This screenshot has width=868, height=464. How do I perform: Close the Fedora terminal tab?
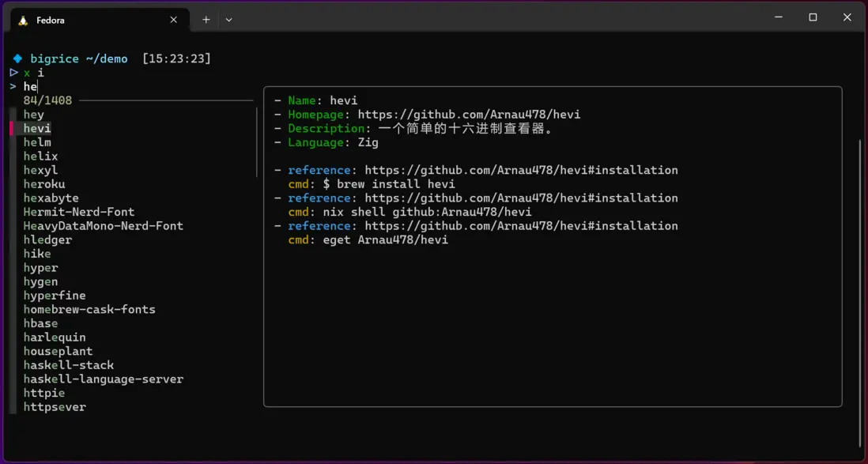click(174, 20)
